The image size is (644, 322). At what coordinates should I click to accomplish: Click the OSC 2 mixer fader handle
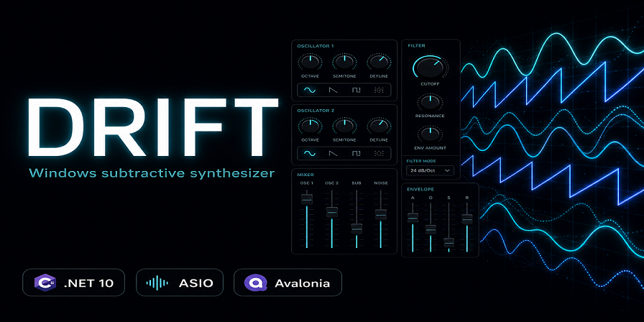point(332,212)
